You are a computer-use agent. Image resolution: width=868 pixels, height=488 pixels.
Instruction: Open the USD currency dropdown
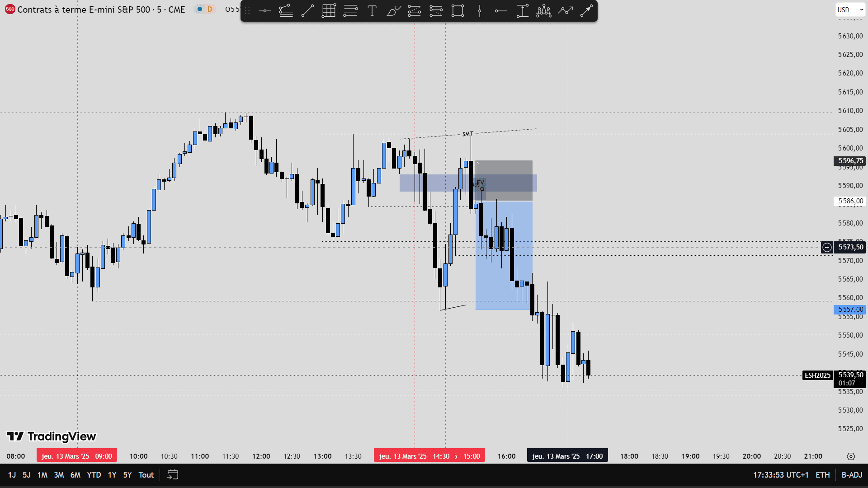click(x=850, y=9)
